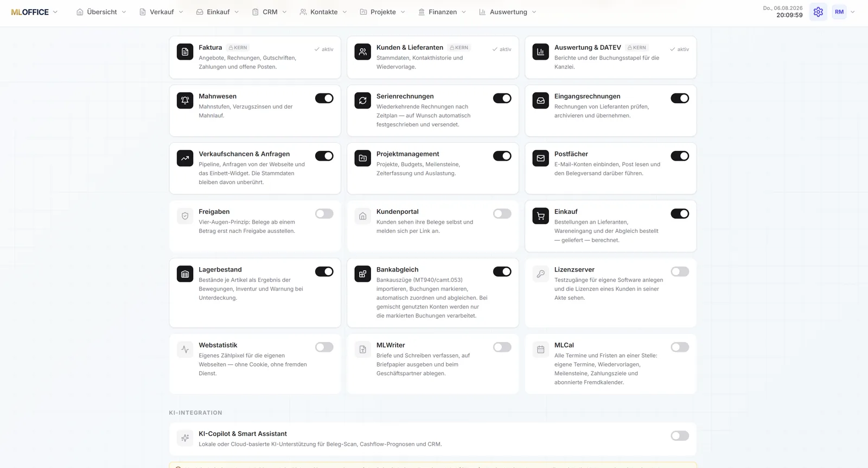The width and height of the screenshot is (868, 468).
Task: Open the Finanzen menu
Action: [x=442, y=12]
